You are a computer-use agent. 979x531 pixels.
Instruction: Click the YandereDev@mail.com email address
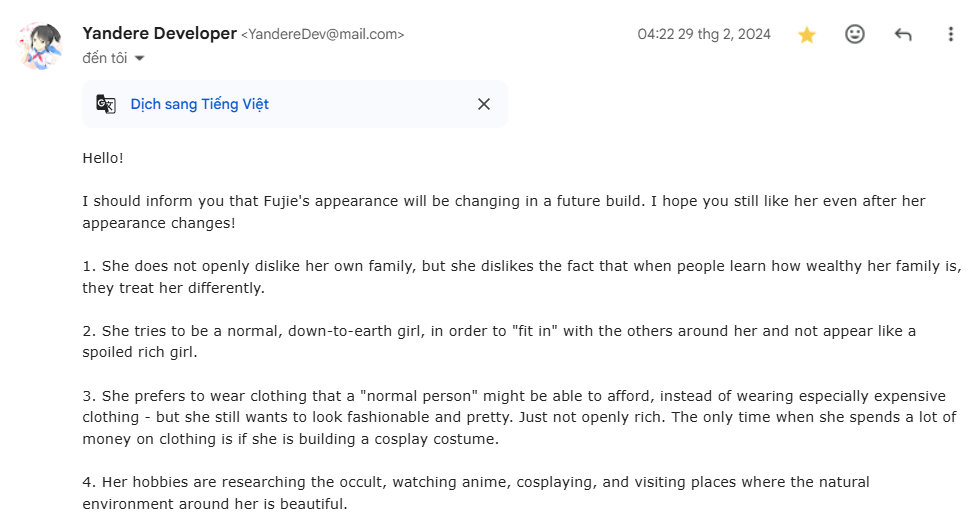(323, 35)
